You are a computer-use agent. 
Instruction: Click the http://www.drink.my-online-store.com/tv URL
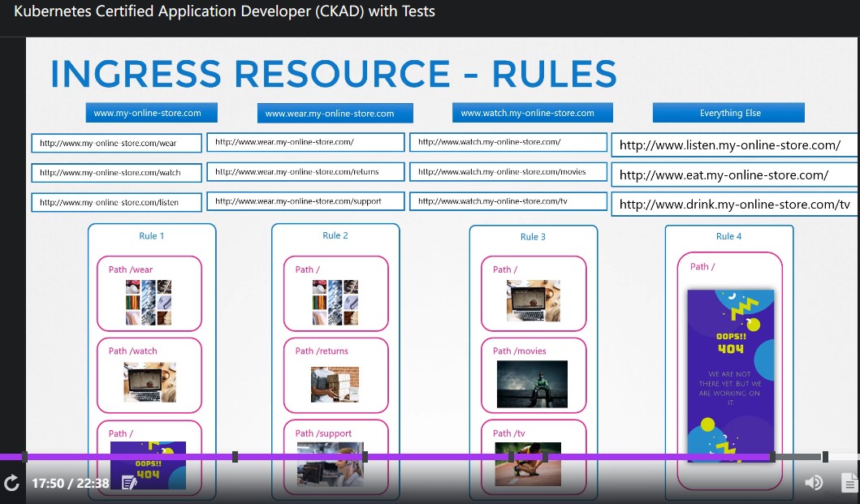735,205
